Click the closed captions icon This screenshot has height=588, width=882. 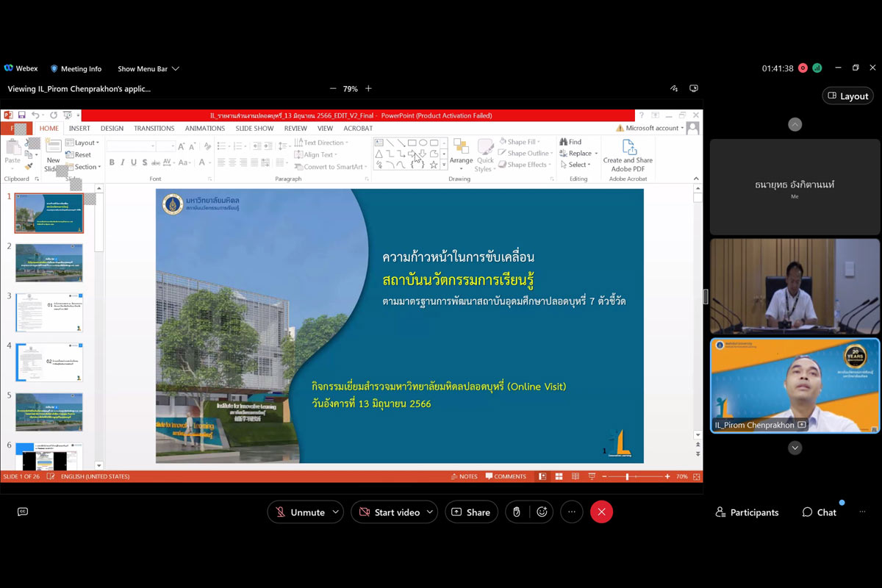[x=23, y=512]
